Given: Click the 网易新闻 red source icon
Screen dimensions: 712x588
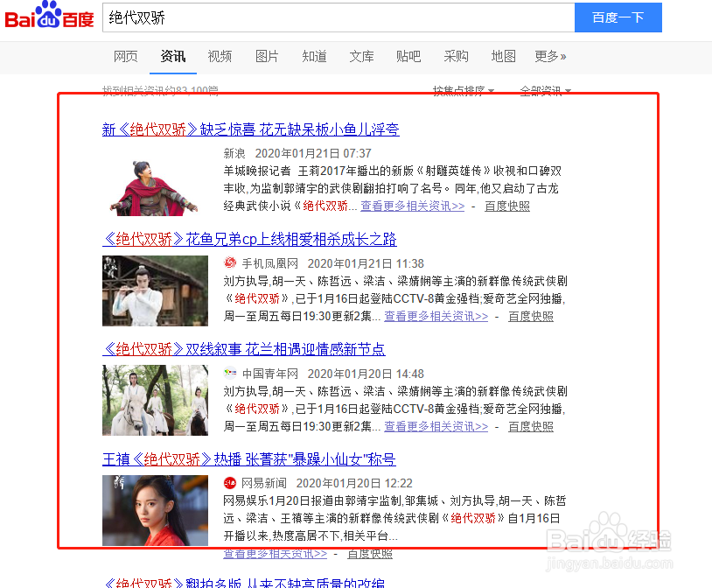Looking at the screenshot, I should tap(229, 482).
